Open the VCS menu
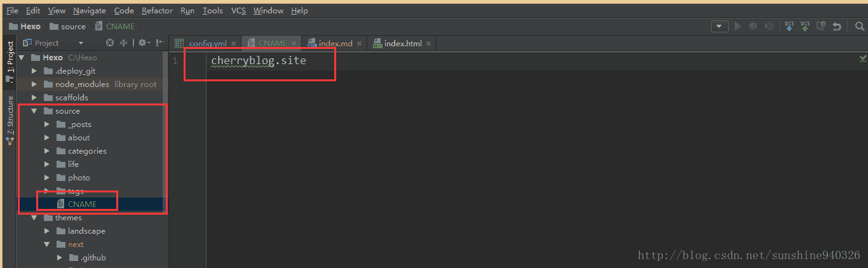 pyautogui.click(x=238, y=10)
